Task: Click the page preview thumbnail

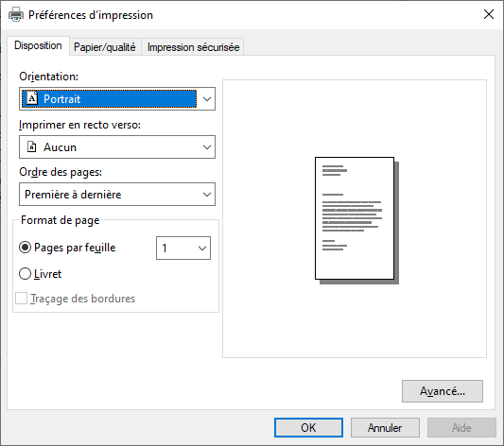Action: click(x=356, y=220)
